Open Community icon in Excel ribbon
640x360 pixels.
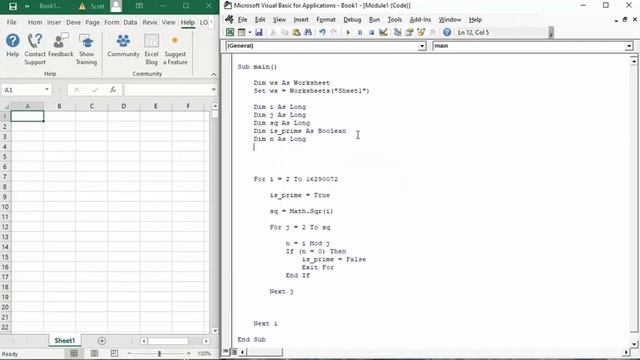tap(123, 45)
